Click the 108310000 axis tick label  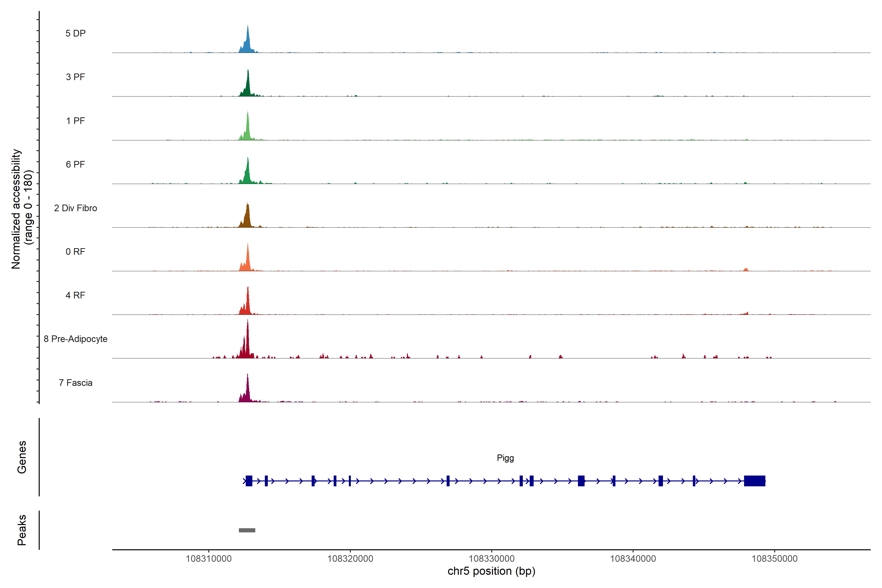[x=209, y=558]
